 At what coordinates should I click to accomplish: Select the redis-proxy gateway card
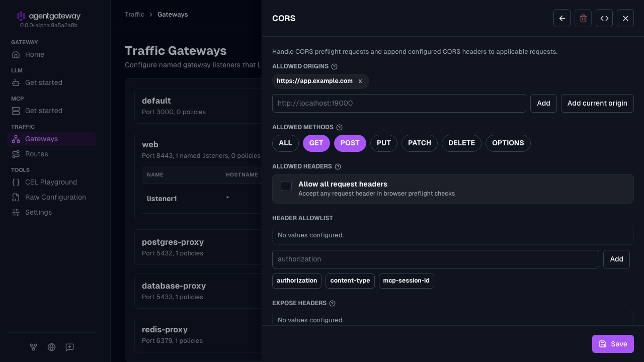(x=198, y=334)
